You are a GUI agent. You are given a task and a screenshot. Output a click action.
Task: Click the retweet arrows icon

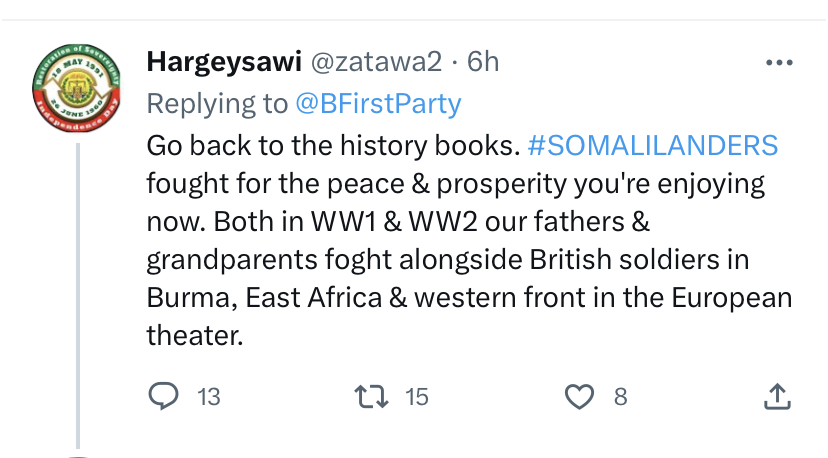pos(371,397)
